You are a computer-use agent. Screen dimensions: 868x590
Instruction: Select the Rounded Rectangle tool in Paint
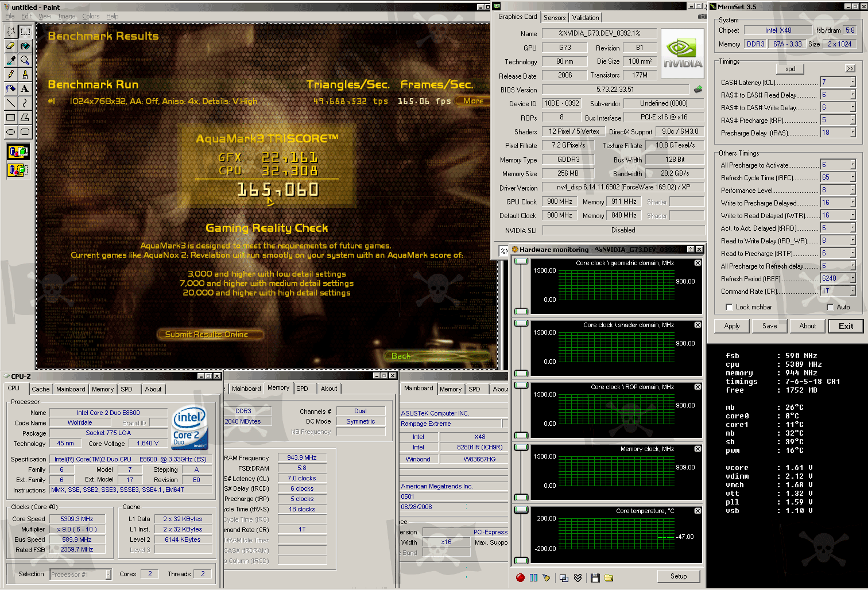coord(25,132)
